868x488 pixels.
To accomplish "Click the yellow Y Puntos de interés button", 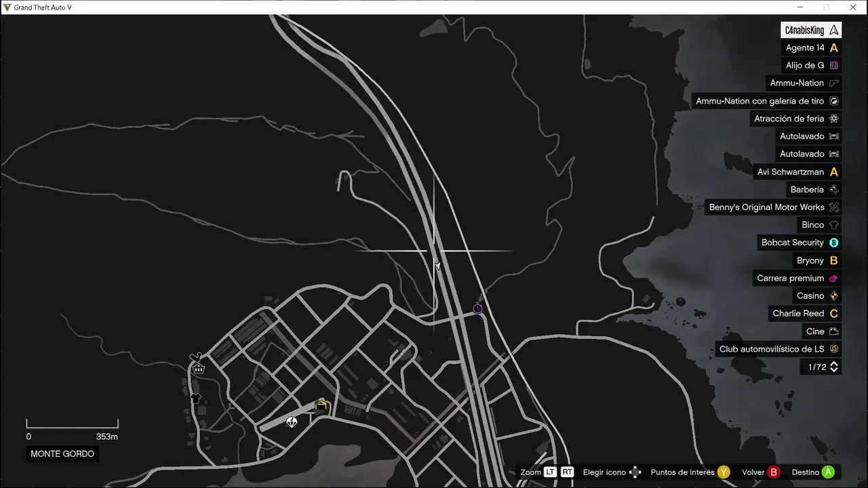I will pyautogui.click(x=724, y=472).
